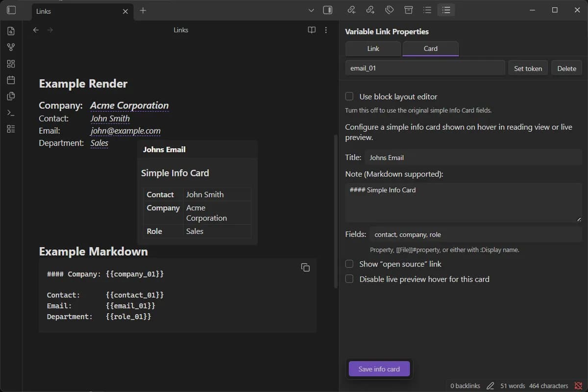
Task: Open the canvas dashboard grid icon
Action: (11, 64)
